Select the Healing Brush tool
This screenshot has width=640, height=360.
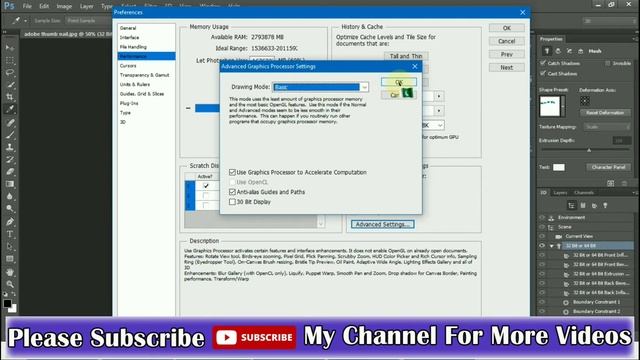coord(10,122)
